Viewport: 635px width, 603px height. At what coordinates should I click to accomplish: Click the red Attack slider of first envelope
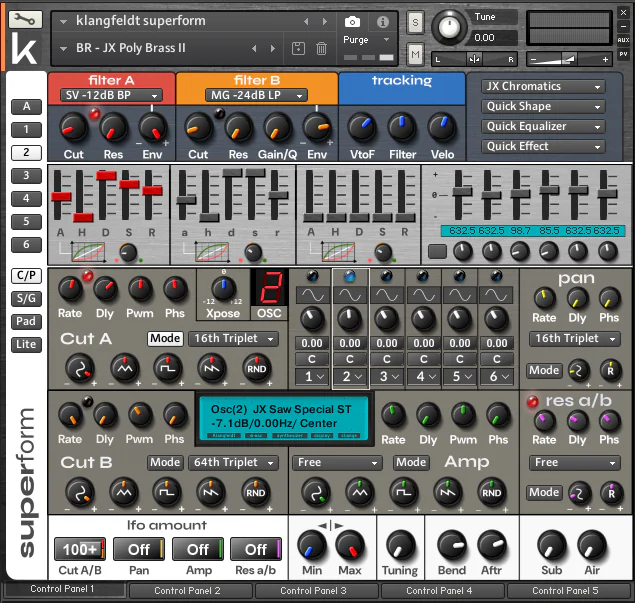[x=61, y=197]
